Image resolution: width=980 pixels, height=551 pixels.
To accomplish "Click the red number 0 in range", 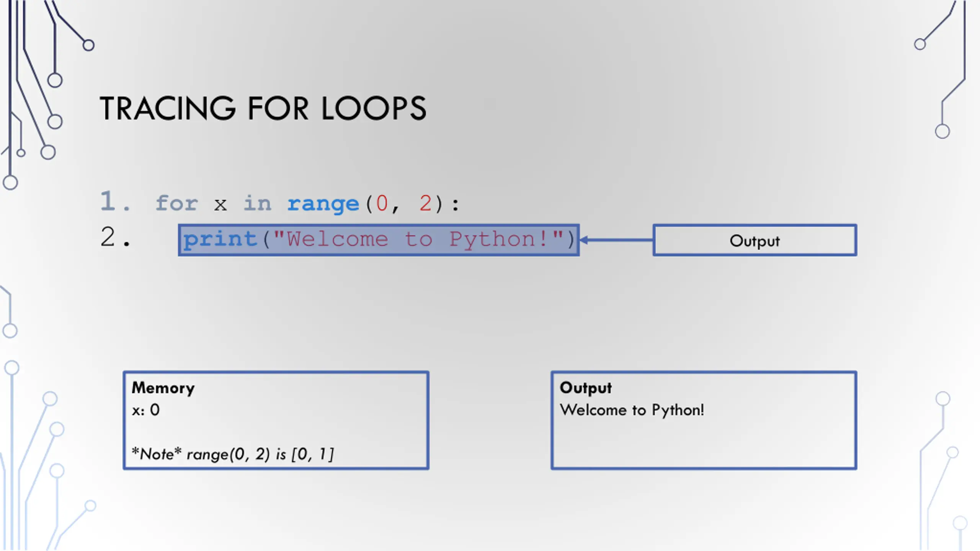I will point(382,203).
